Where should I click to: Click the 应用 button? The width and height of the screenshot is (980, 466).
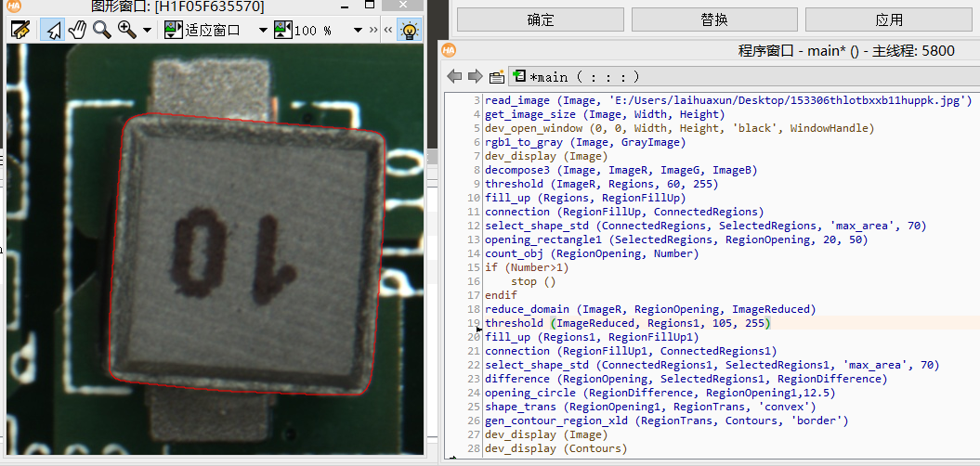click(x=888, y=19)
